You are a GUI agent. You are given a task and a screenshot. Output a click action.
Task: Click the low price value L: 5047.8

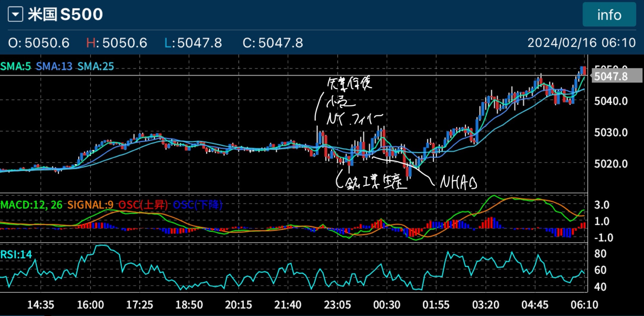193,43
